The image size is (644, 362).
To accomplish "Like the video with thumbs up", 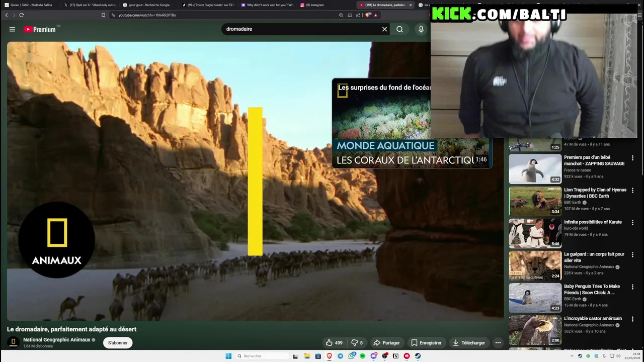I will tap(335, 343).
